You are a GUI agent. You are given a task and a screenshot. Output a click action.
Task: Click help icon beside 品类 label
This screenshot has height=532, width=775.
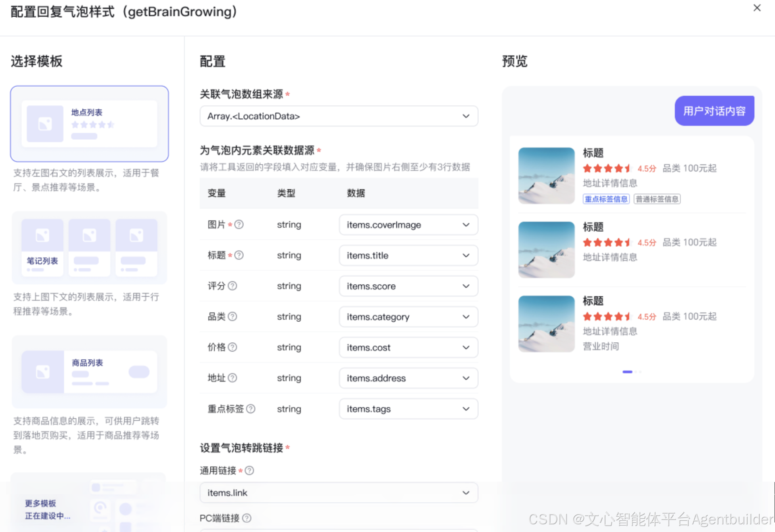[232, 316]
